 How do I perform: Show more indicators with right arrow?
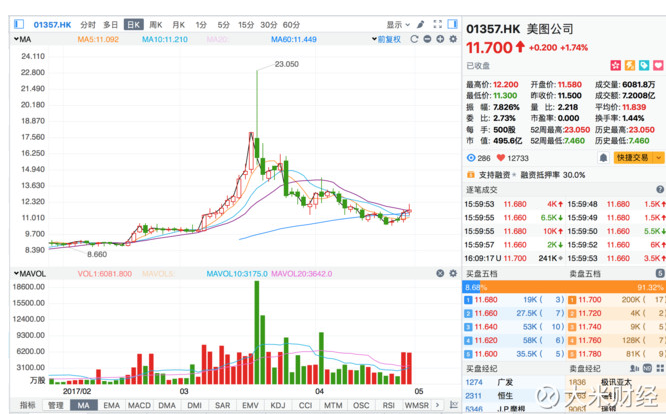click(x=437, y=405)
